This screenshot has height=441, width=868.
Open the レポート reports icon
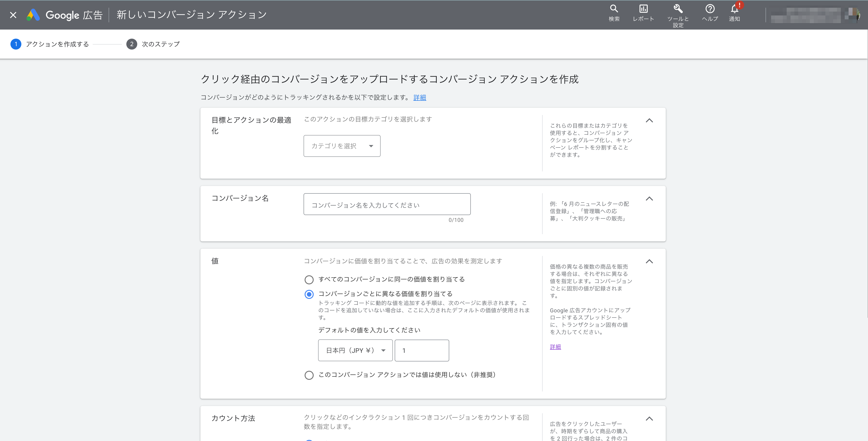(x=643, y=13)
